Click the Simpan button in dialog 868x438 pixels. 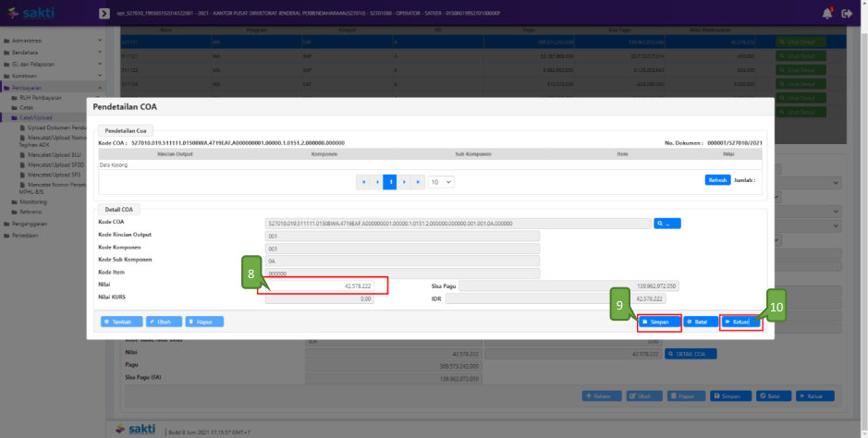[x=659, y=322]
